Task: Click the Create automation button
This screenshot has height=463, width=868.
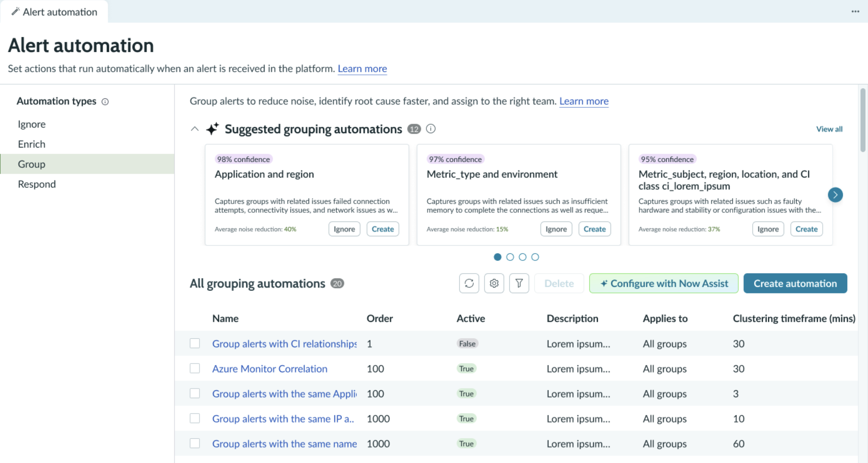Action: (x=795, y=283)
